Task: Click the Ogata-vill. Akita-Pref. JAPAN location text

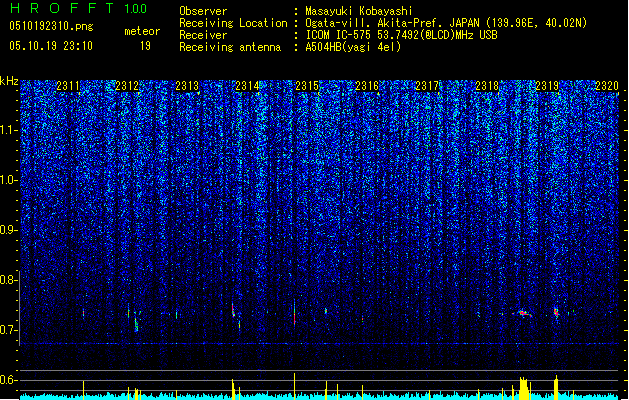Action: 446,23
